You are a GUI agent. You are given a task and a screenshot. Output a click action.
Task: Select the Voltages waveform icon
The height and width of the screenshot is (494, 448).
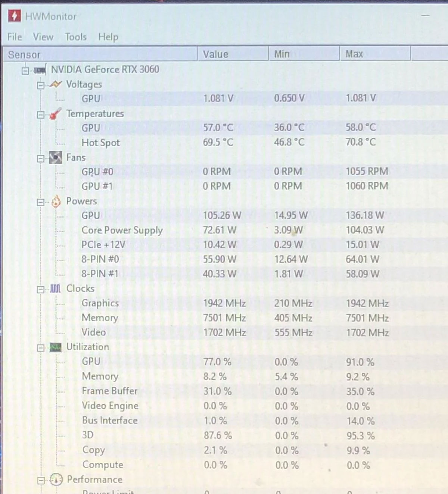(55, 84)
